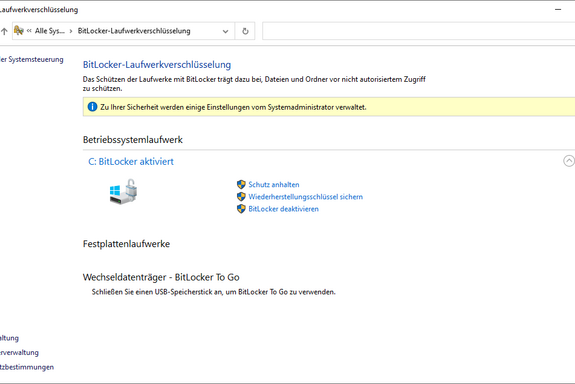The height and width of the screenshot is (384, 575).
Task: Click 'Schutz anhalten' link
Action: [x=274, y=185]
